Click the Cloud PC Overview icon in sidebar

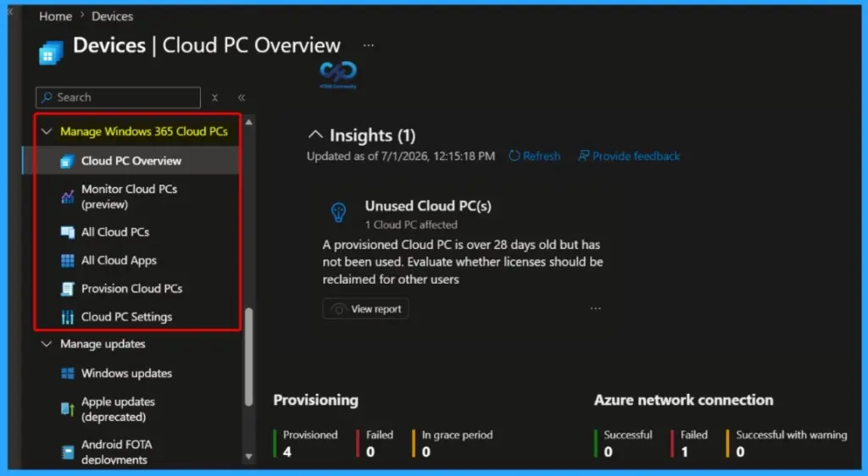67,161
